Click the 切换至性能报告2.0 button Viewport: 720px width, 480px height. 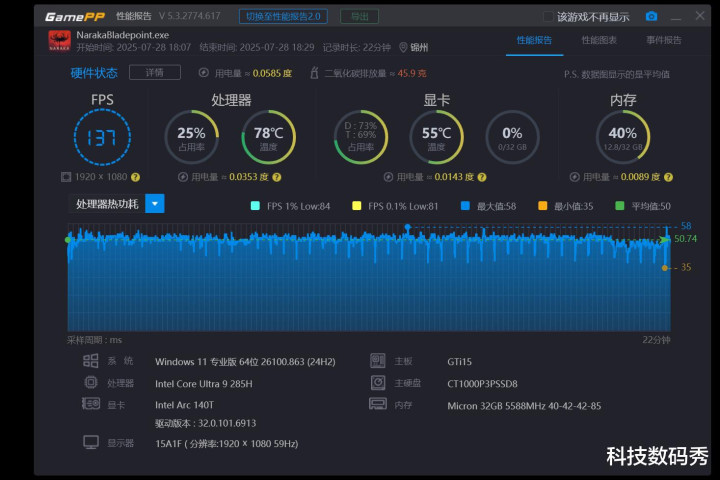click(283, 16)
